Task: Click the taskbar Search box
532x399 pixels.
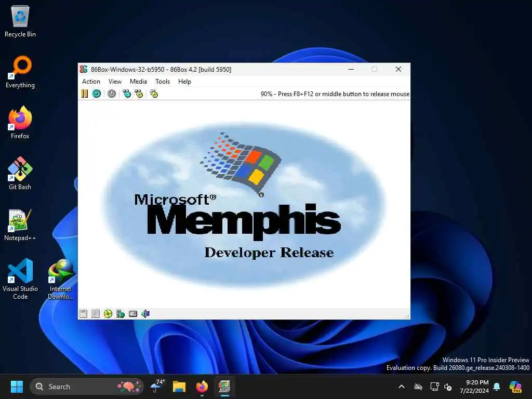Action: (87, 387)
